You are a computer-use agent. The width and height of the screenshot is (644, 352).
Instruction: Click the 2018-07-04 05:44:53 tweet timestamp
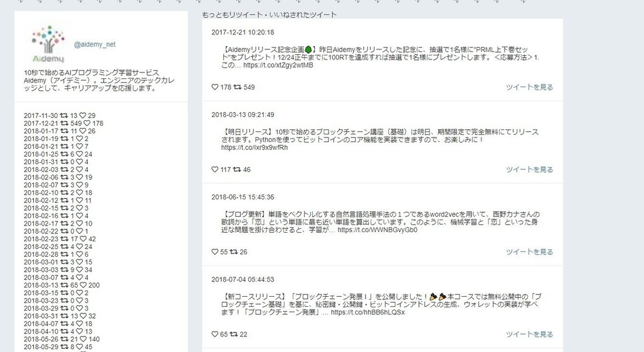tap(243, 279)
